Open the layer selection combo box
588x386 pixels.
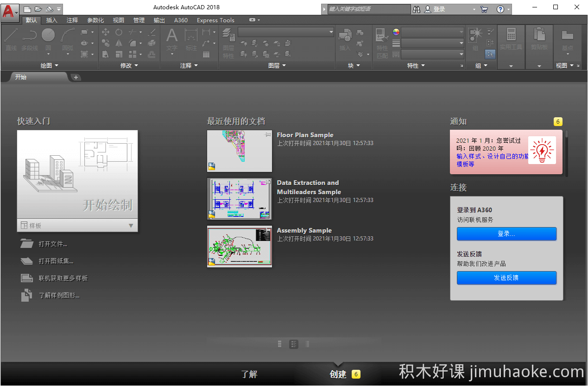(x=286, y=32)
